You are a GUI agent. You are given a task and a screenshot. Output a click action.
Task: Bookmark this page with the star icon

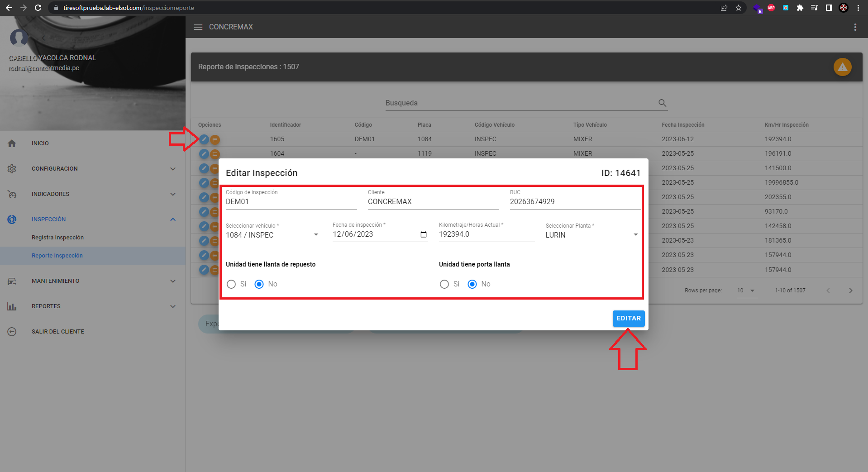coord(739,8)
